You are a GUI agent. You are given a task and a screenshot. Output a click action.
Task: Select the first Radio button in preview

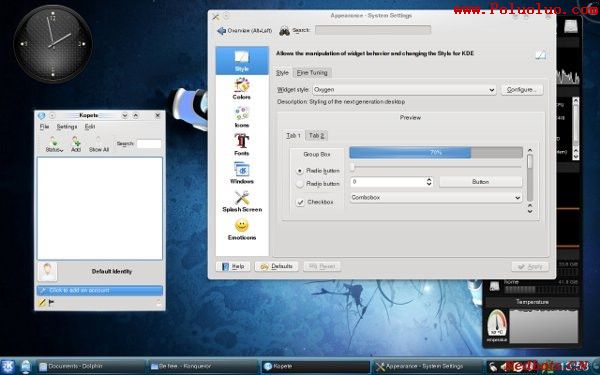point(300,171)
